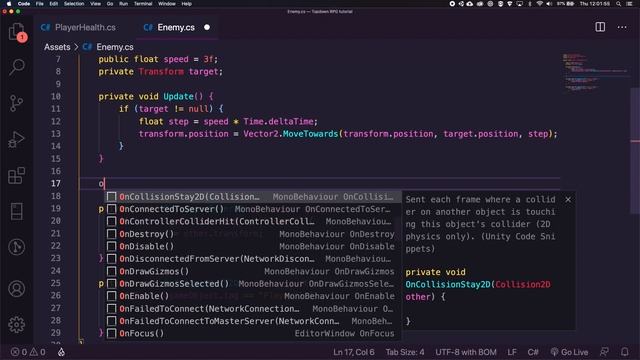Change UTF-8 with BOM encoding
Image resolution: width=640 pixels, height=360 pixels.
click(466, 352)
